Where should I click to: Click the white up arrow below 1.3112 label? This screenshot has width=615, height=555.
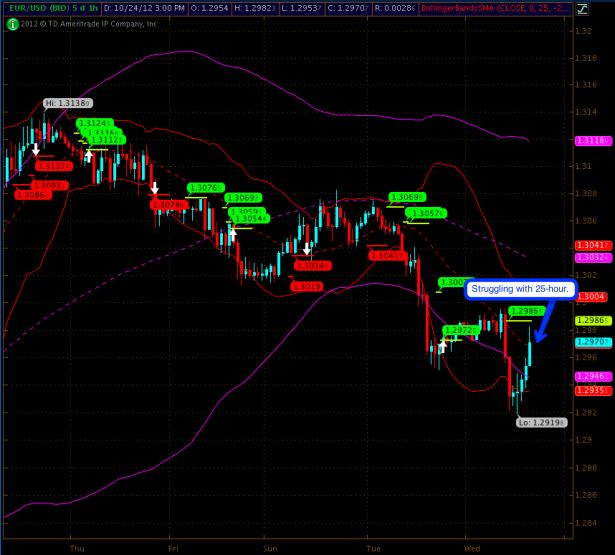88,155
